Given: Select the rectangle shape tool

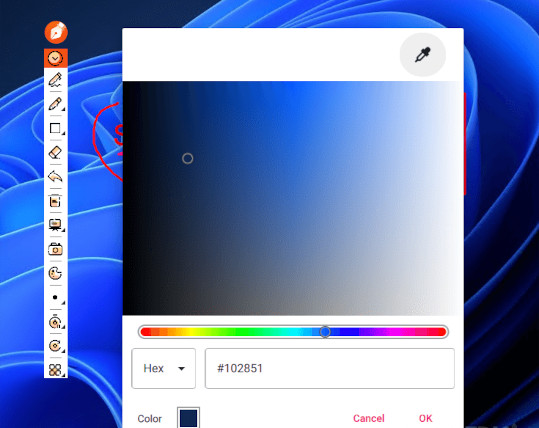Looking at the screenshot, I should 55,128.
